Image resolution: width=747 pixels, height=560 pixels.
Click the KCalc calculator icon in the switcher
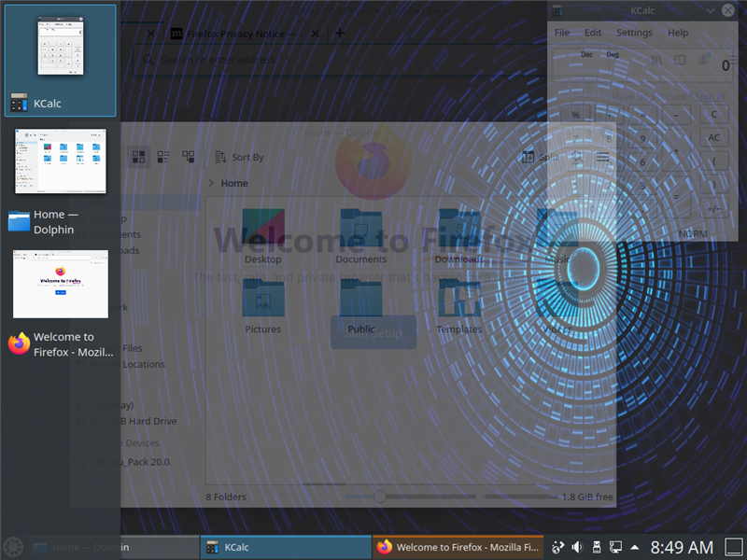[x=19, y=103]
